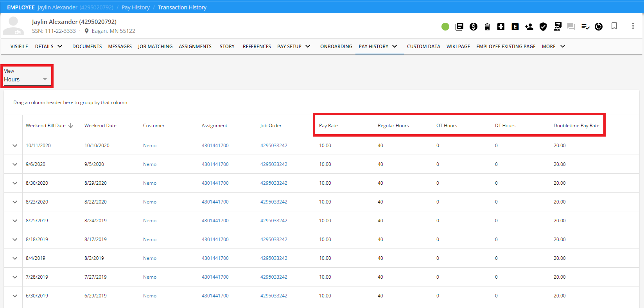
Task: Click the green active status indicator
Action: (445, 27)
